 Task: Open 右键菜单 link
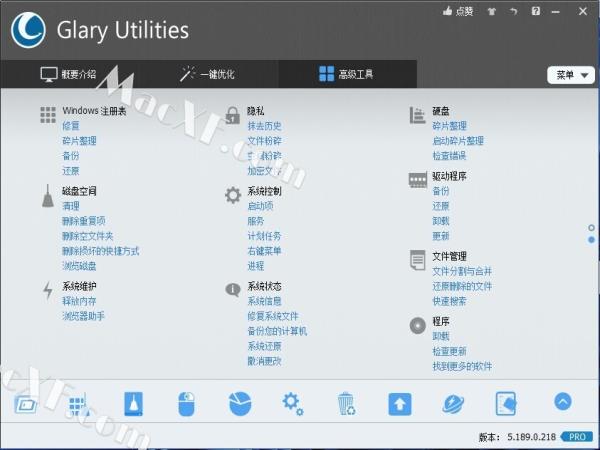tap(264, 251)
